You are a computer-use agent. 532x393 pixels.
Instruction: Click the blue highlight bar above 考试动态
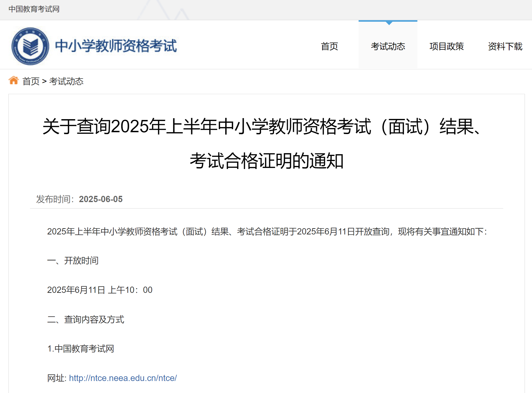[x=388, y=21]
